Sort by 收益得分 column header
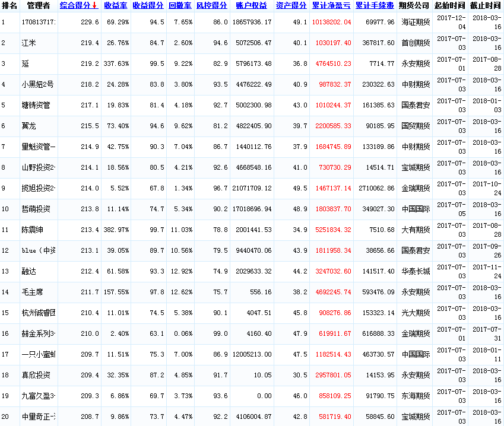504x426 pixels. point(148,5)
